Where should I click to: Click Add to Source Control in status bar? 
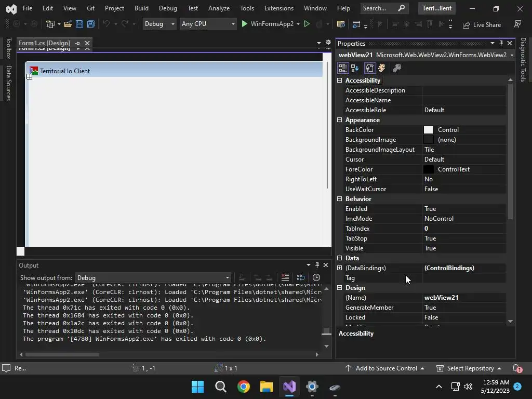[385, 368]
